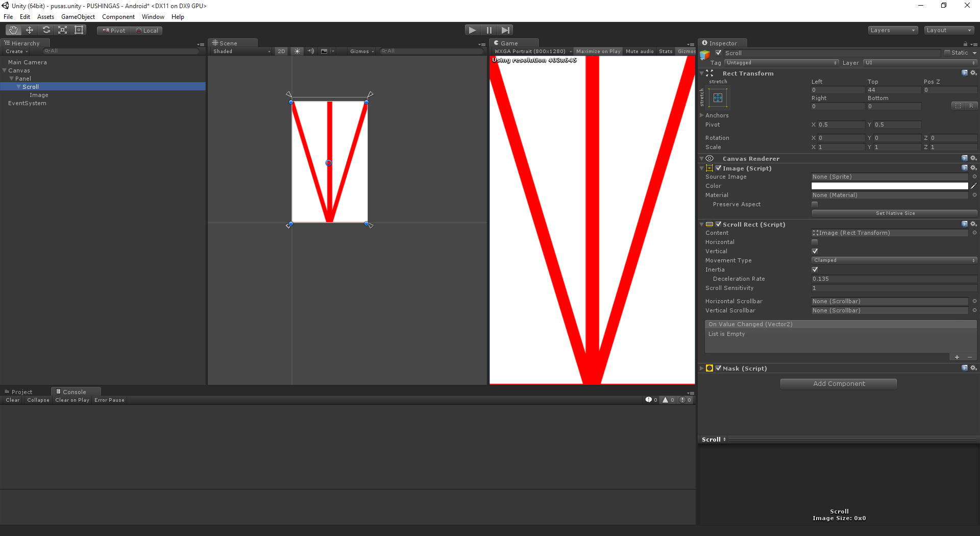The image size is (980, 536).
Task: Open the Shaded draw mode dropdown
Action: pyautogui.click(x=241, y=51)
